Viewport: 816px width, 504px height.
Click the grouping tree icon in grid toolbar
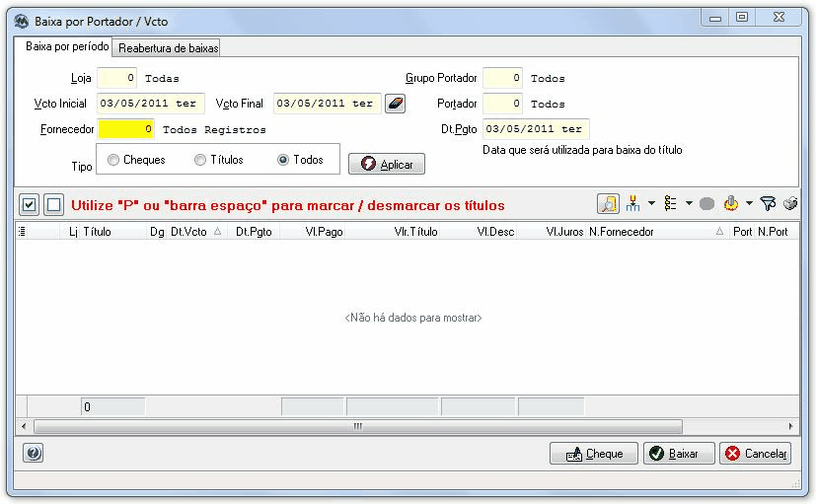coord(632,203)
